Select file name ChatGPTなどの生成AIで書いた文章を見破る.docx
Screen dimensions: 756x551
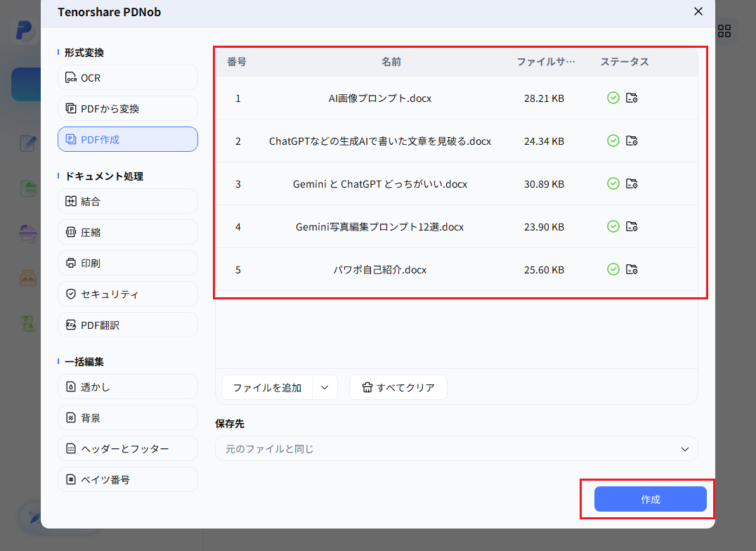pyautogui.click(x=380, y=141)
